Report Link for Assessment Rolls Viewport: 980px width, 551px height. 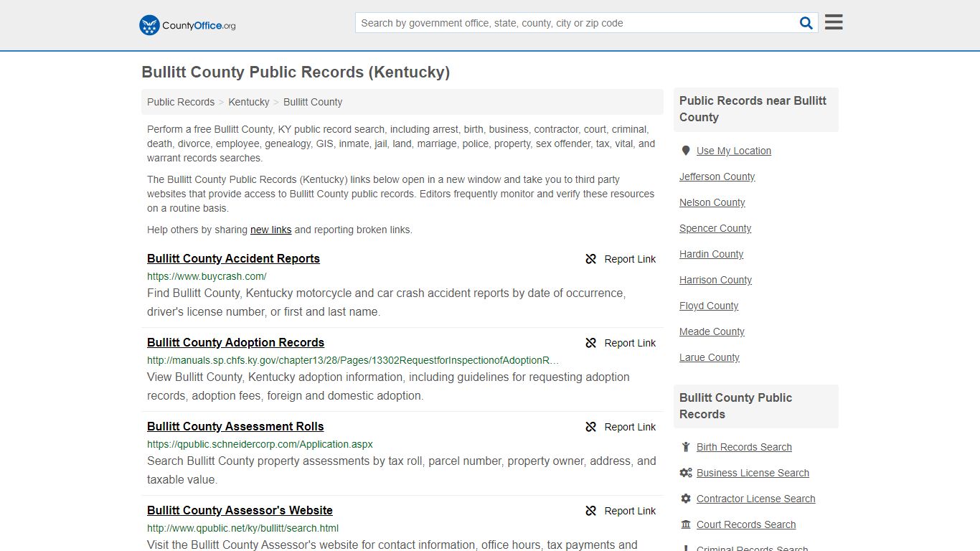click(x=630, y=427)
